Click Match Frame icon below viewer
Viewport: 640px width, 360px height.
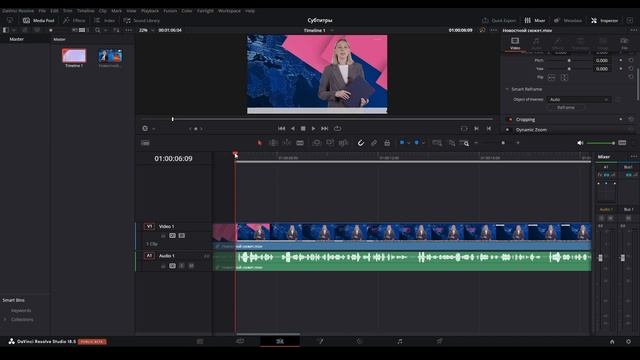pyautogui.click(x=464, y=129)
